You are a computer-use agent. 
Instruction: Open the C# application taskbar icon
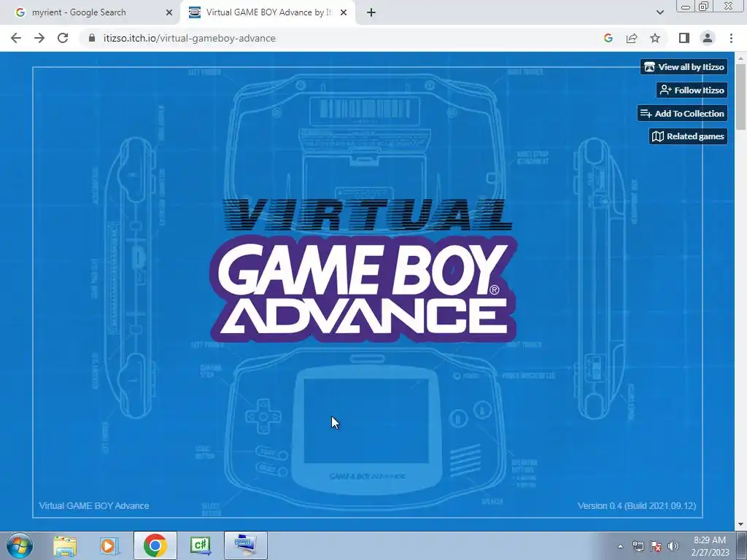tap(200, 545)
